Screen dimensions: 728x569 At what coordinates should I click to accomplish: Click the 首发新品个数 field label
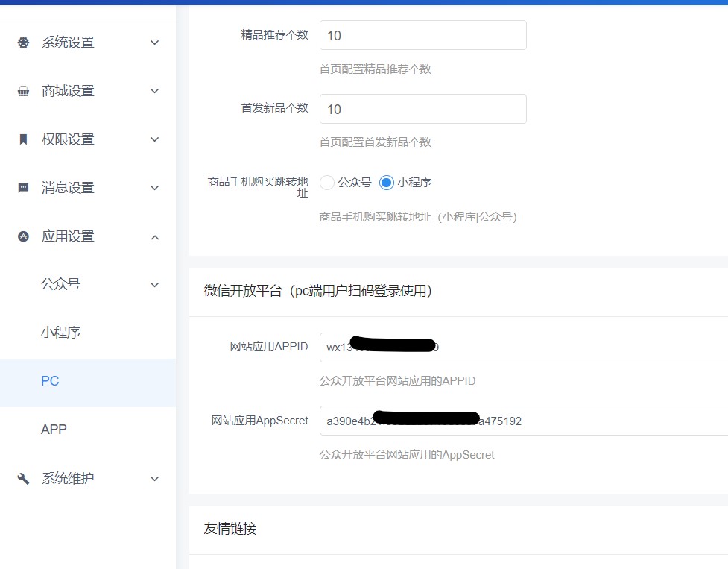pos(274,108)
